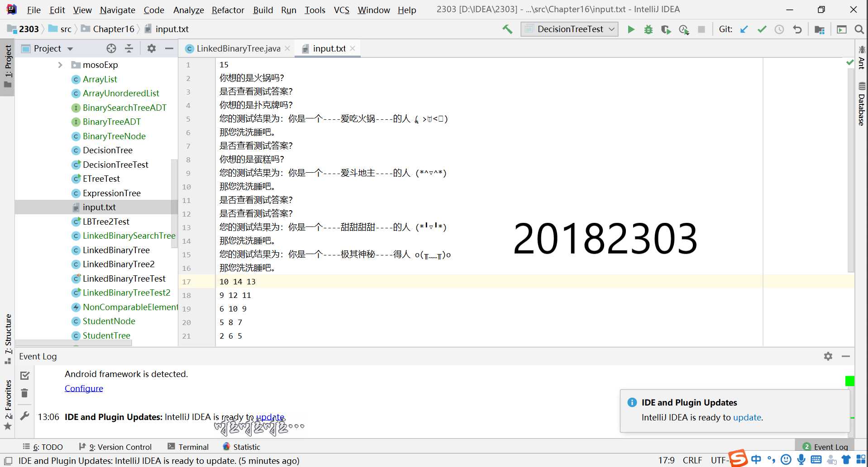Screen dimensions: 868x467
Task: Toggle the 2: Favorites tool window
Action: coord(8,405)
